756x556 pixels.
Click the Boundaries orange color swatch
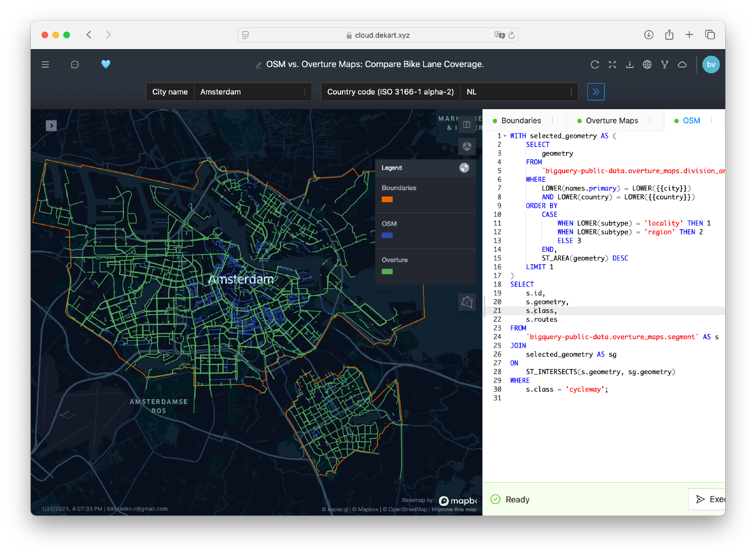coord(387,199)
